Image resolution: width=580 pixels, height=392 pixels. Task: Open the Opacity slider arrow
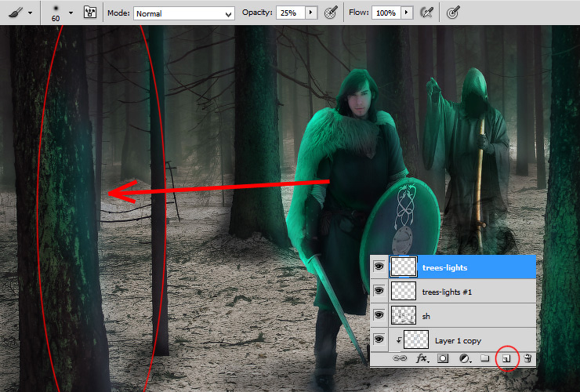(310, 13)
